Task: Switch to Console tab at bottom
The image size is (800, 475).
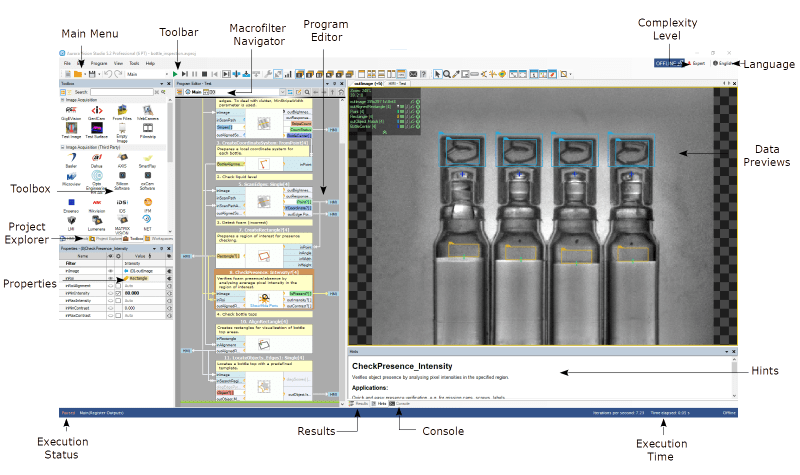Action: tap(401, 404)
